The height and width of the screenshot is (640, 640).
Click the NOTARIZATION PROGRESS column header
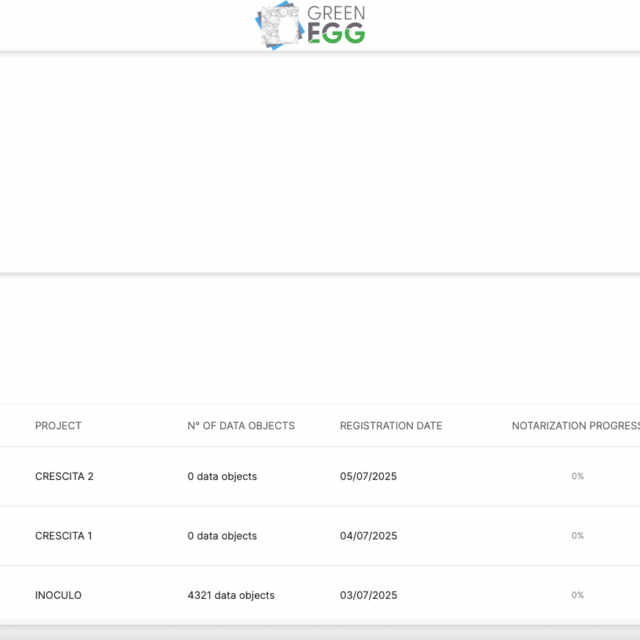575,426
